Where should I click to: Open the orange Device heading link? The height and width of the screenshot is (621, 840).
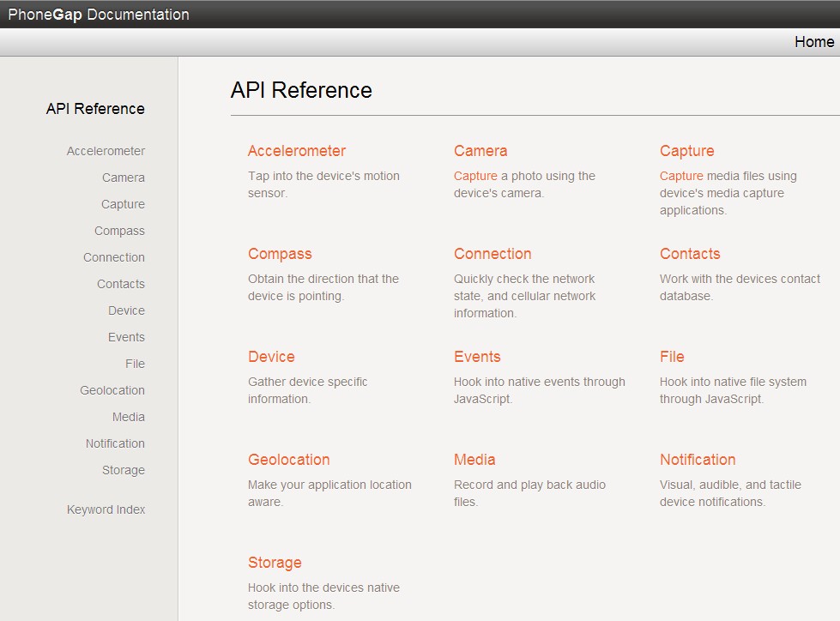pos(271,357)
